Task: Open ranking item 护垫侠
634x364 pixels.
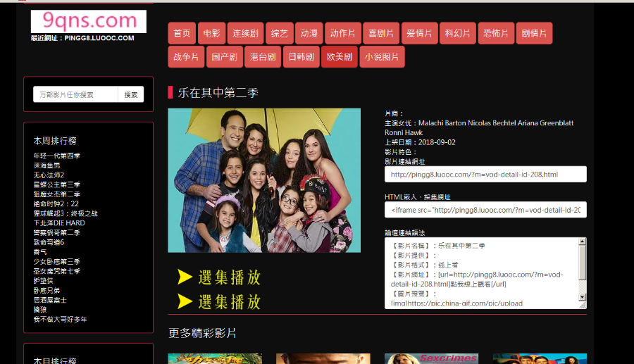Action: [x=43, y=281]
